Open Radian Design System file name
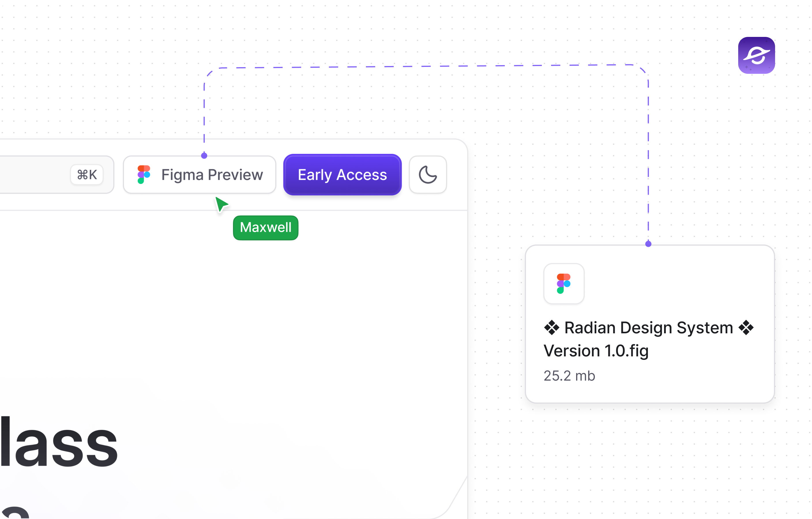The image size is (812, 519). (x=648, y=328)
